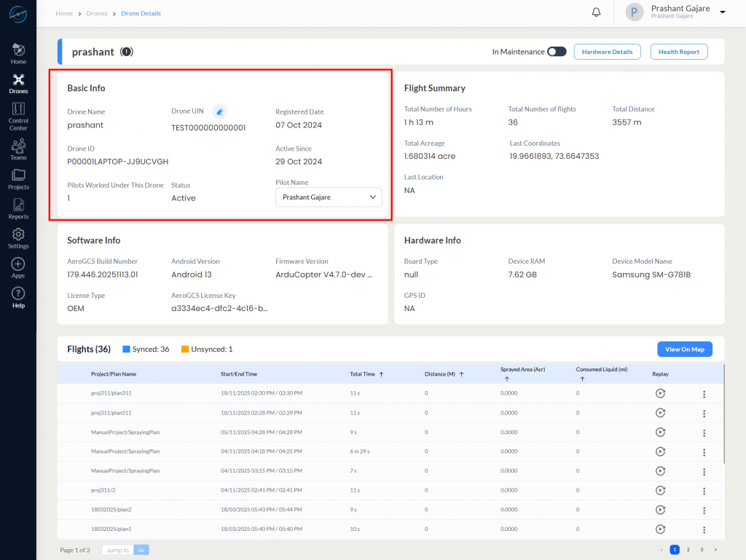Click the Hardware Details button
The image size is (746, 560).
tap(607, 52)
